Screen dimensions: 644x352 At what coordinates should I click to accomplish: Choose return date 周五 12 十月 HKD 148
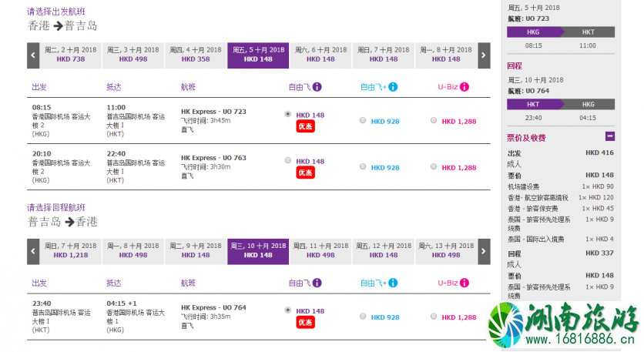(383, 251)
